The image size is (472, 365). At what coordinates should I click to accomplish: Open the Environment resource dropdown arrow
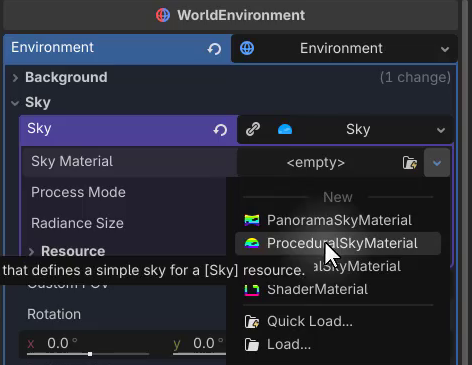445,49
